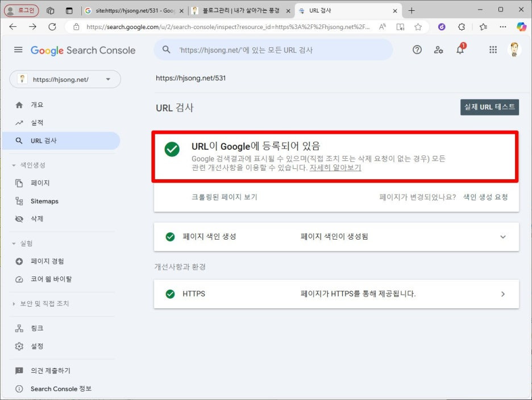Expand the 페이지 색인 생성 row chevron

click(x=503, y=237)
